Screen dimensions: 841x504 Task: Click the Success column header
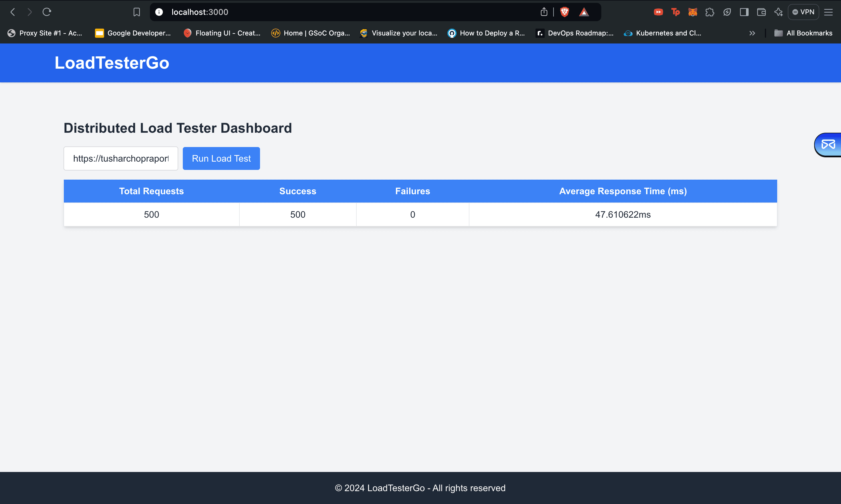point(298,191)
